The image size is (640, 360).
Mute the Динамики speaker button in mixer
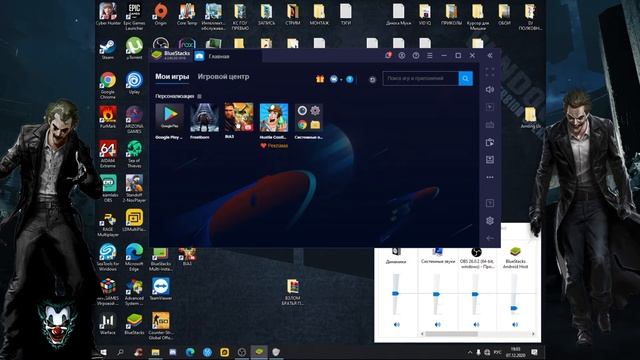point(396,324)
